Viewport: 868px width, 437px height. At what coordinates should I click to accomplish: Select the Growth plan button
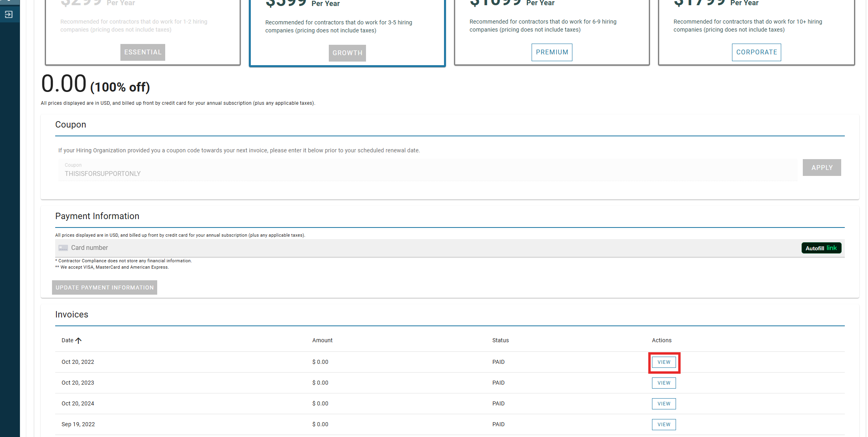[347, 53]
